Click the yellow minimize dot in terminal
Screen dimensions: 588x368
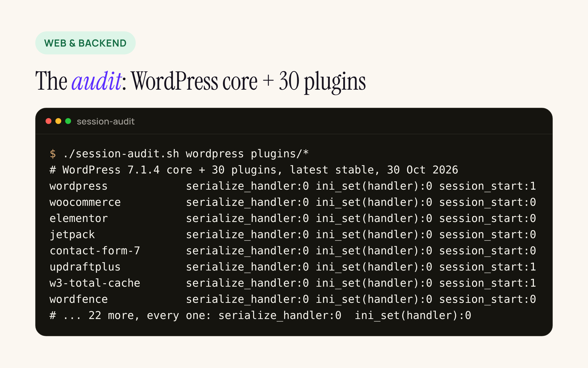58,121
